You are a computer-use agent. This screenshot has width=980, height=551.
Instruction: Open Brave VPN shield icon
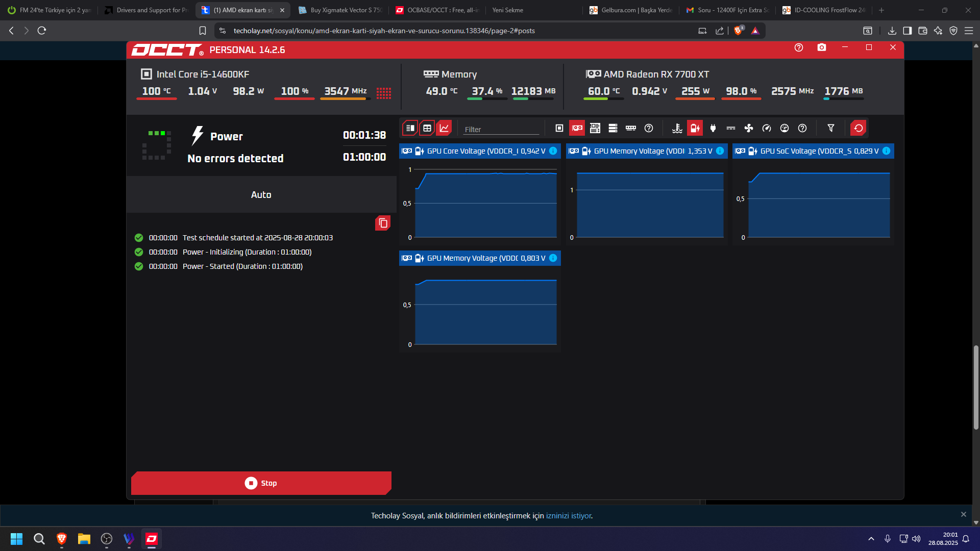pyautogui.click(x=953, y=31)
